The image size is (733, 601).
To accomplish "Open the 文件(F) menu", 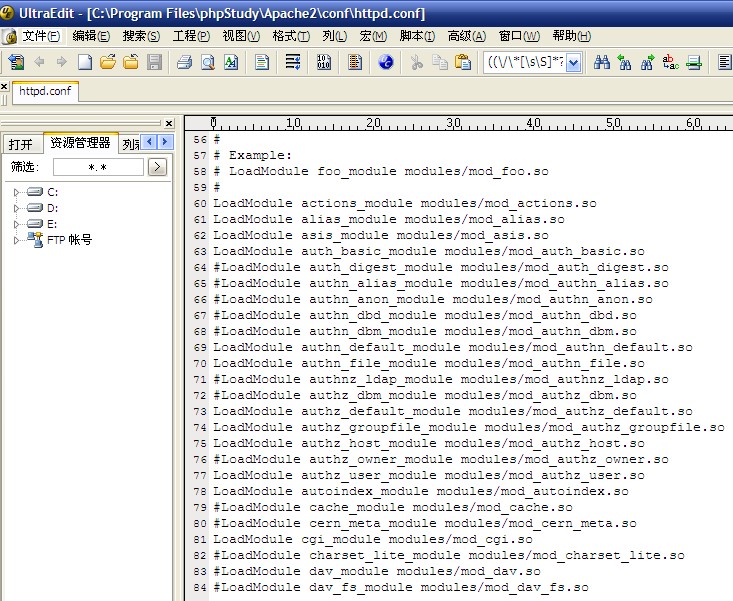I will pyautogui.click(x=41, y=36).
